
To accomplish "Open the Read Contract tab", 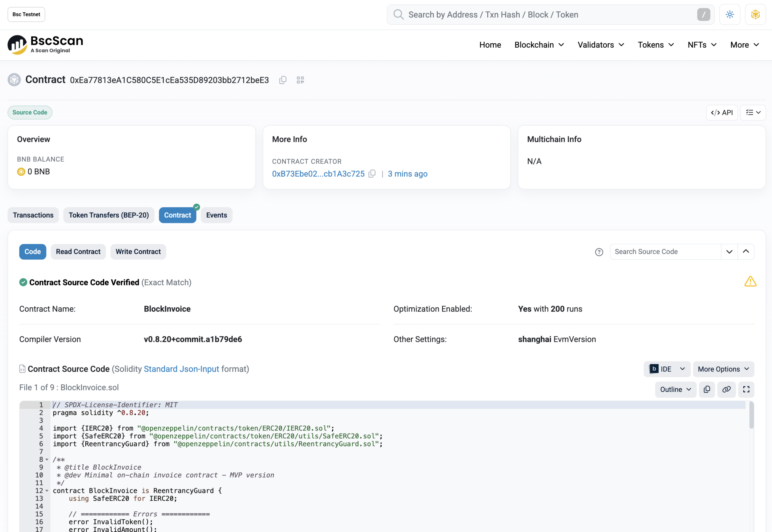I will (x=78, y=252).
